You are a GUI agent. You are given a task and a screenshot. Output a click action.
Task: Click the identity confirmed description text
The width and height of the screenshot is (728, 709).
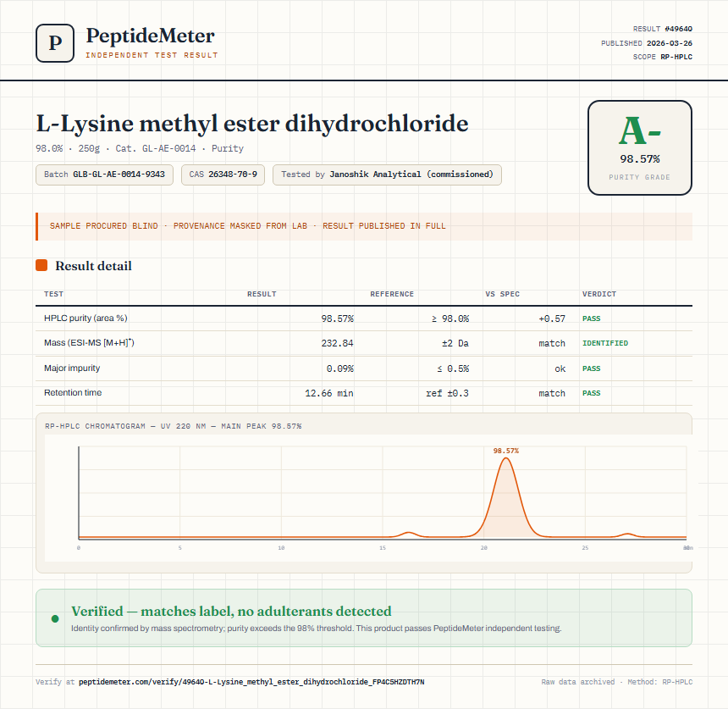[317, 629]
